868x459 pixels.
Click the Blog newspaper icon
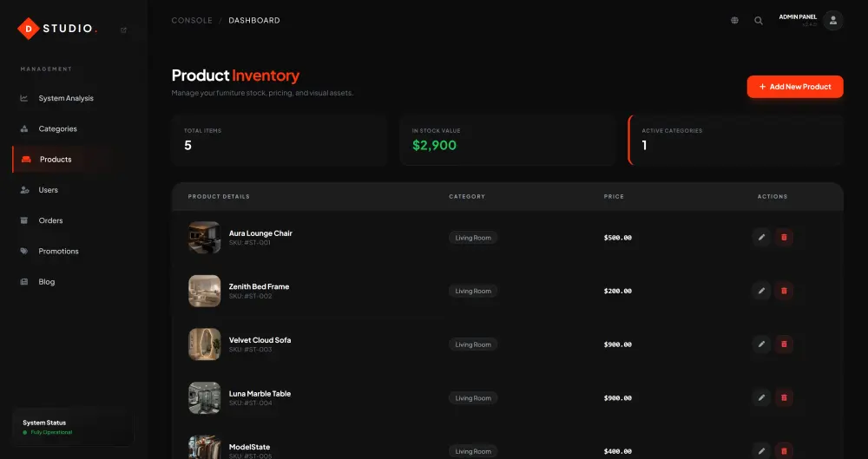[23, 282]
